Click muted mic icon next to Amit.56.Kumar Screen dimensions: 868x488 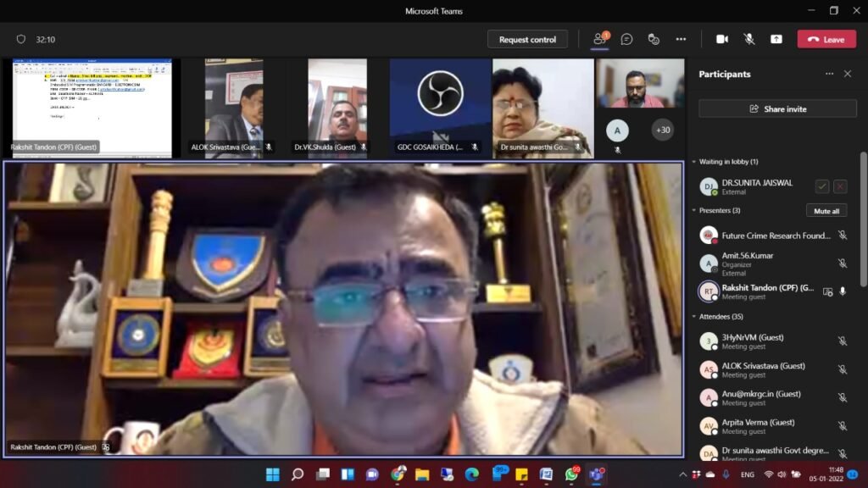pyautogui.click(x=843, y=264)
